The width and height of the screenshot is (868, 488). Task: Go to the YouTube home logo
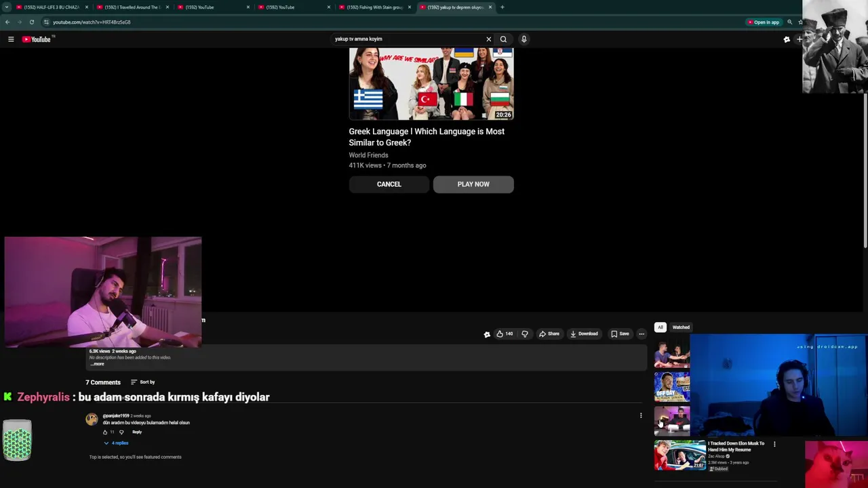[37, 39]
